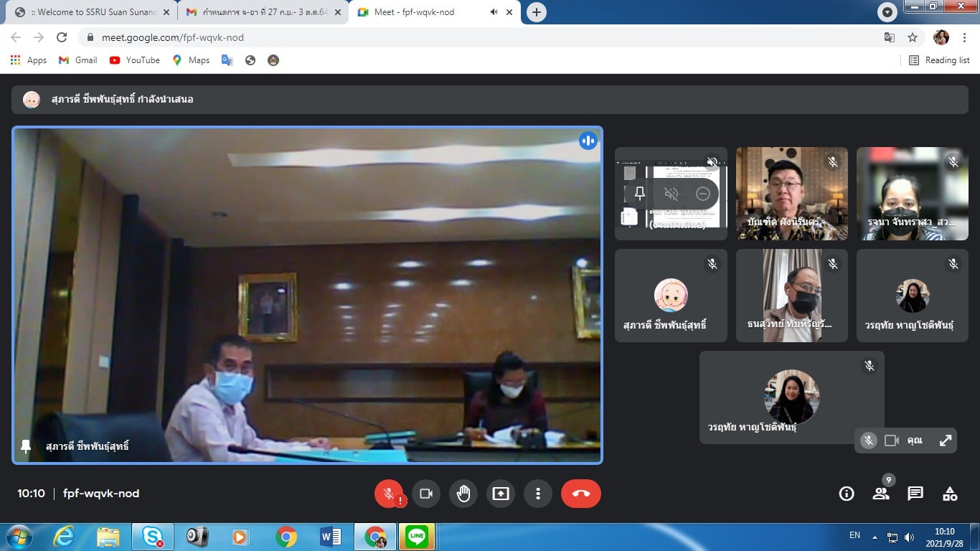Toggle the camera on or off
This screenshot has height=551, width=980.
point(426,494)
